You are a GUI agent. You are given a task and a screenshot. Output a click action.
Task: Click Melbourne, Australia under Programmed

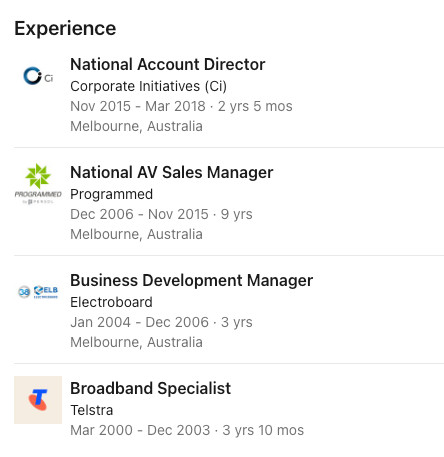[x=136, y=235]
